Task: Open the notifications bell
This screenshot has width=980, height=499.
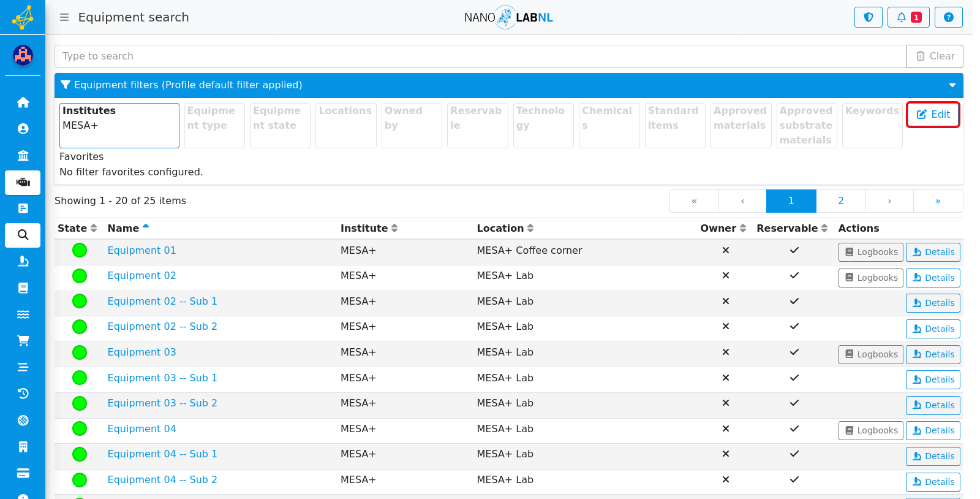Action: (908, 17)
